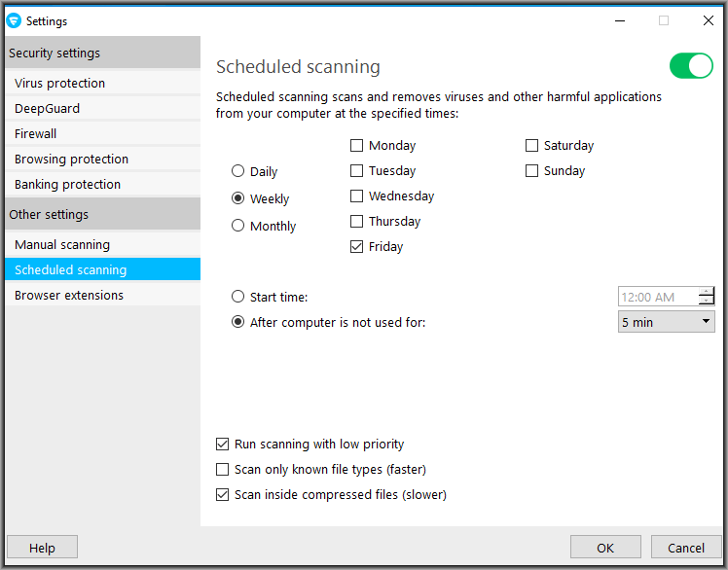Viewport: 728px width, 570px height.
Task: Check the Sunday checkbox
Action: click(x=531, y=171)
